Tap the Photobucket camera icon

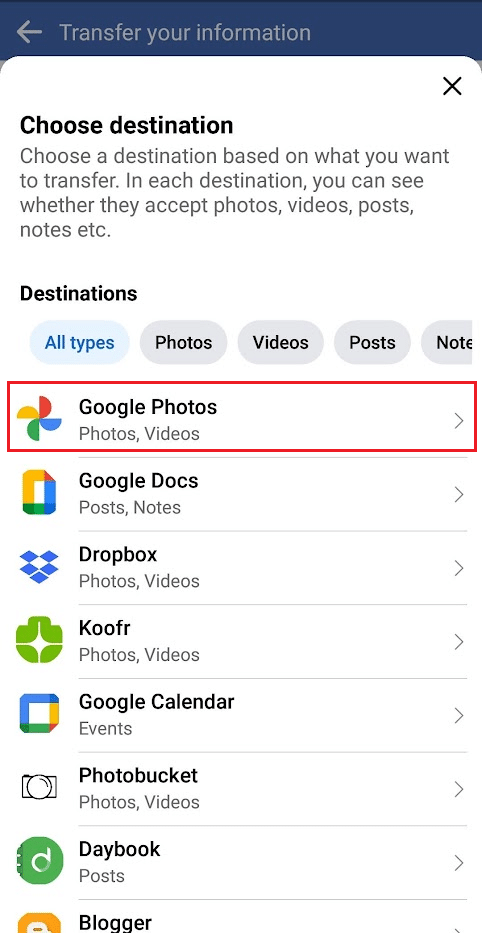[39, 787]
